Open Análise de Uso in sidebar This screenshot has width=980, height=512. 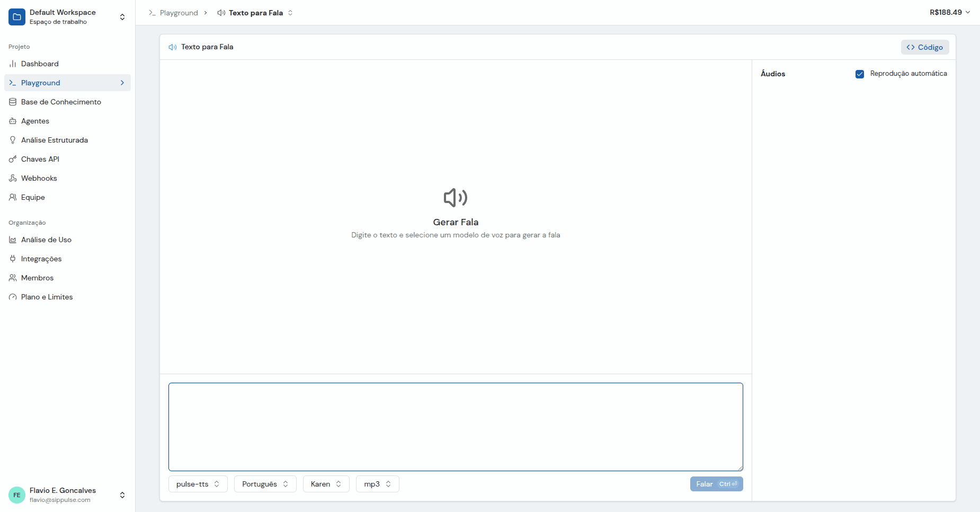click(46, 240)
